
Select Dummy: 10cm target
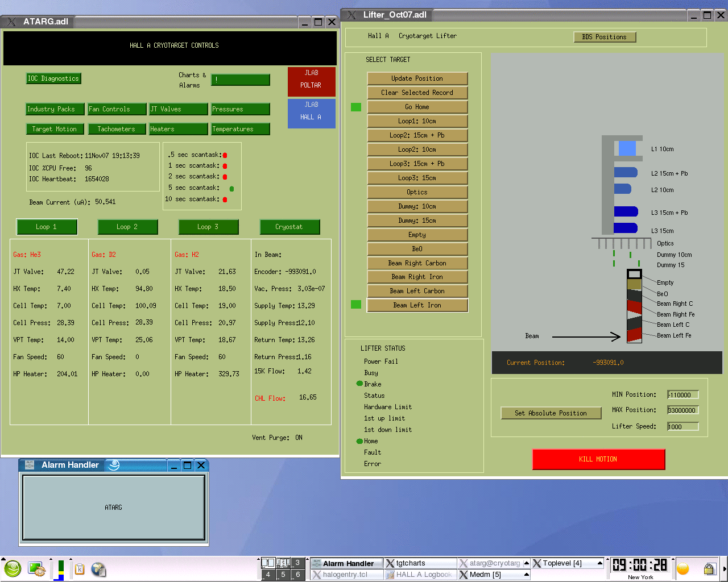point(417,206)
